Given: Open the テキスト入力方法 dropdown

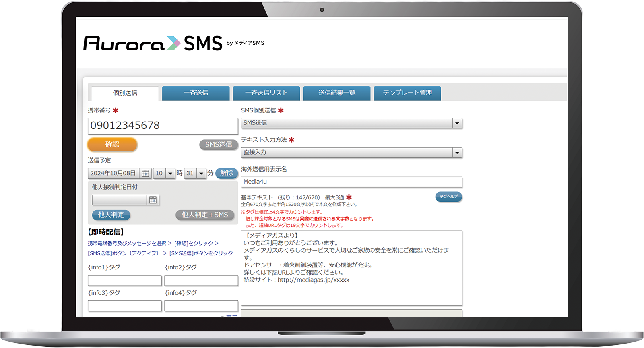Looking at the screenshot, I should pyautogui.click(x=351, y=153).
